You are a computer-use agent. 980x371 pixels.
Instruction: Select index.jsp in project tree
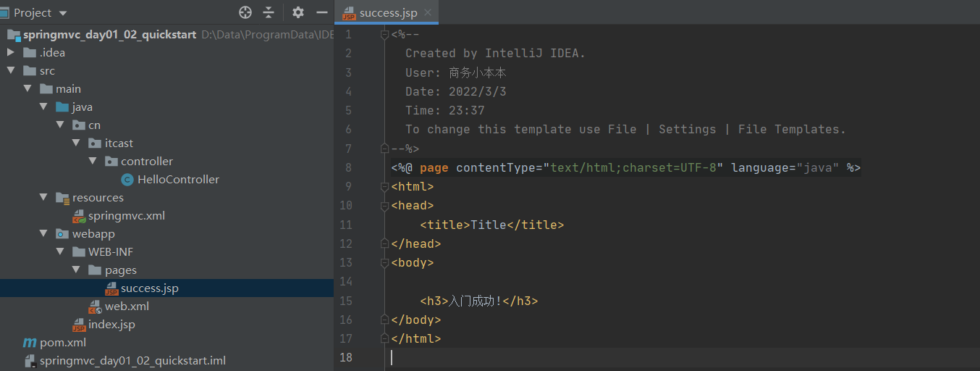(111, 325)
